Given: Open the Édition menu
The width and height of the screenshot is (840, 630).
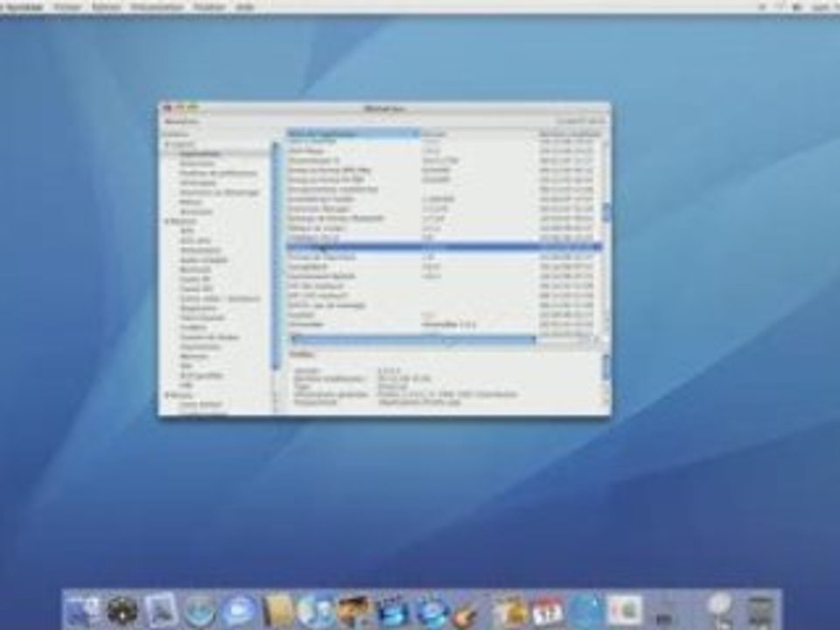Looking at the screenshot, I should point(106,6).
